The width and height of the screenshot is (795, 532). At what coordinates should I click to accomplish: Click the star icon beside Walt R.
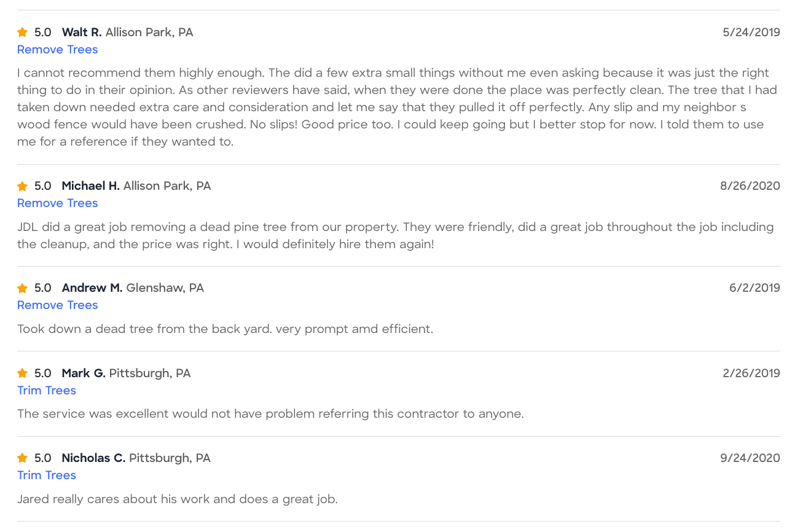[x=23, y=32]
